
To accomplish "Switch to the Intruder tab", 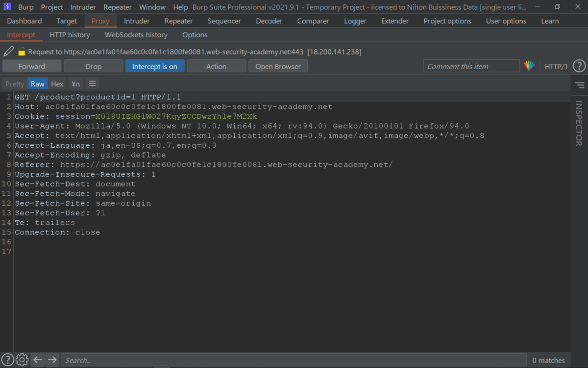I will [x=137, y=21].
